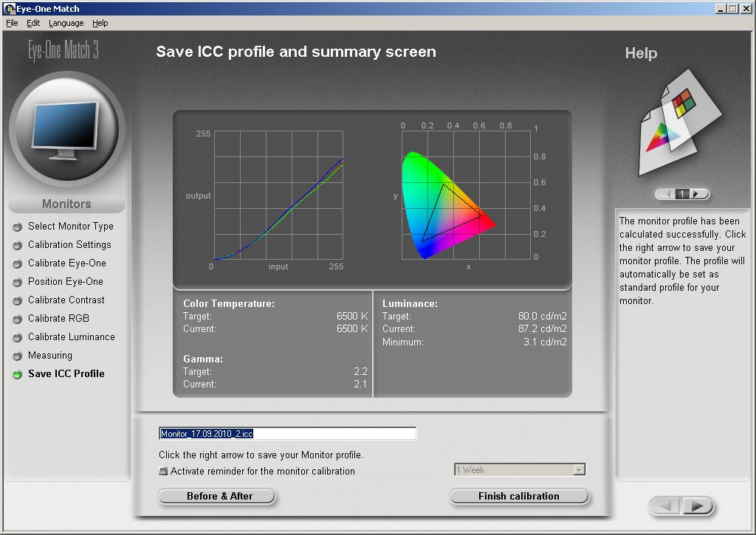Screen dimensions: 756x535
Task: Click the Gamma Current value 2.1
Action: (360, 384)
